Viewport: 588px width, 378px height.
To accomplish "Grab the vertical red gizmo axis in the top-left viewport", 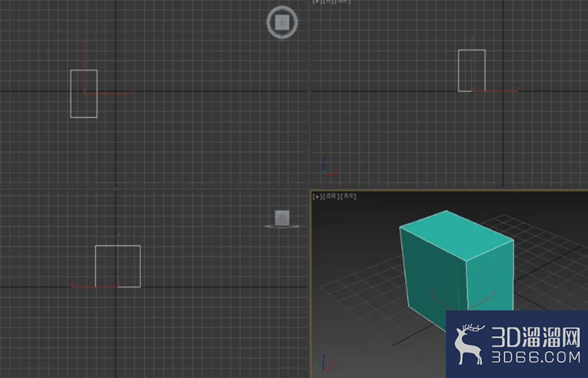I will click(x=85, y=65).
